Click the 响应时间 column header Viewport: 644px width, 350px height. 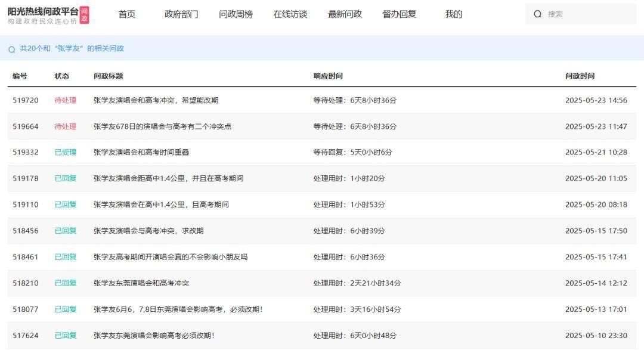click(x=328, y=76)
